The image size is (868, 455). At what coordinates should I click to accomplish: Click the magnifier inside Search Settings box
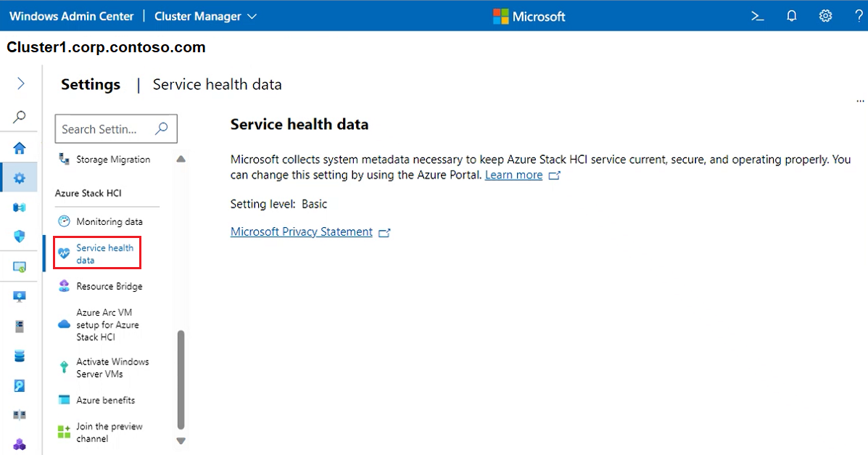coord(161,128)
